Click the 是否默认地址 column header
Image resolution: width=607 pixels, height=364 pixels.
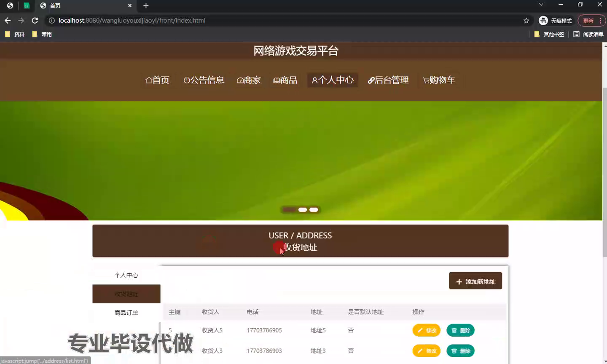[366, 312]
